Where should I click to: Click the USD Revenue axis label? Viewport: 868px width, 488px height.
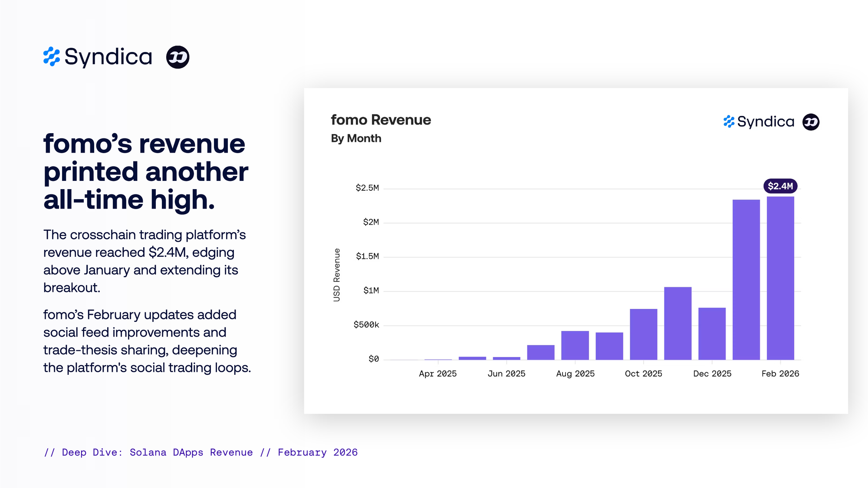[x=337, y=275]
